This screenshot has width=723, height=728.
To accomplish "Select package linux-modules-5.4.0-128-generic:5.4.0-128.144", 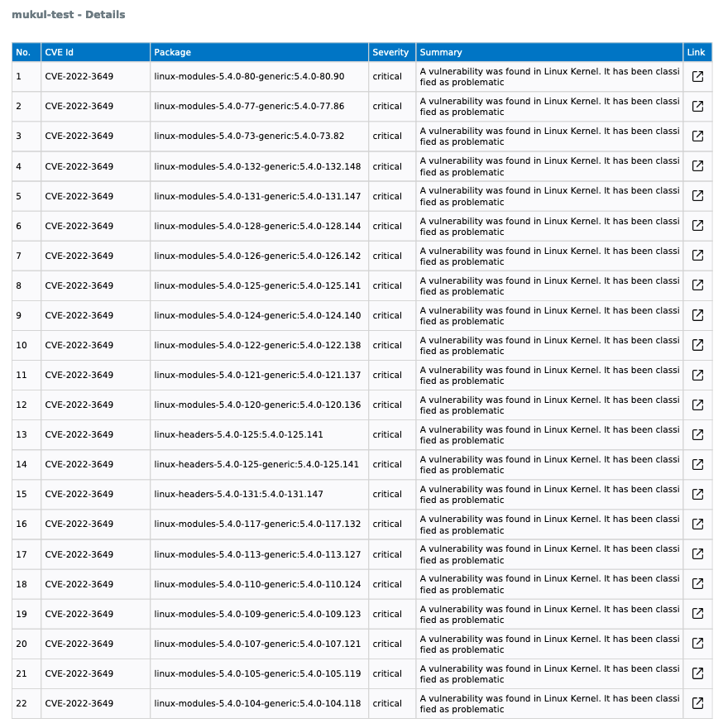I will 257,226.
